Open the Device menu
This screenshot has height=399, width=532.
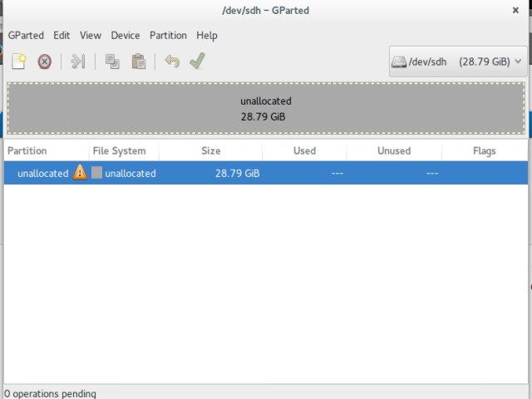click(x=126, y=36)
